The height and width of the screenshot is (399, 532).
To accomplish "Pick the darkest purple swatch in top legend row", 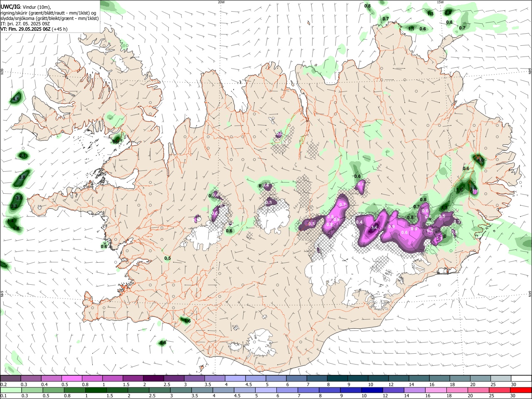I will (153, 378).
